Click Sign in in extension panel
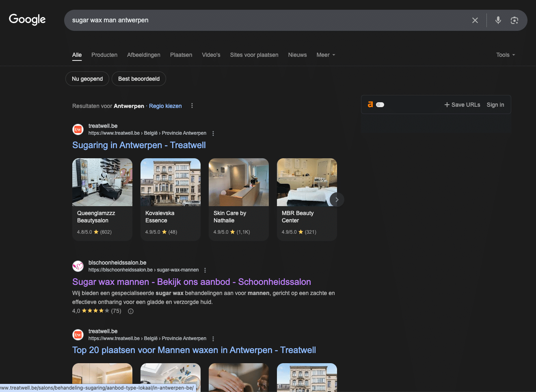Screen dimensions: 536x392 click(495, 105)
